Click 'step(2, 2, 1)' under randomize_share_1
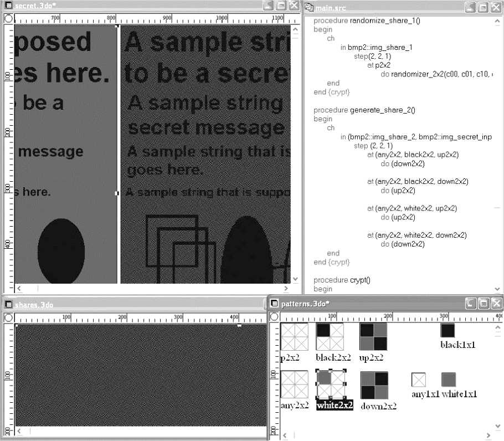Image resolution: width=504 pixels, height=441 pixels. [x=372, y=57]
